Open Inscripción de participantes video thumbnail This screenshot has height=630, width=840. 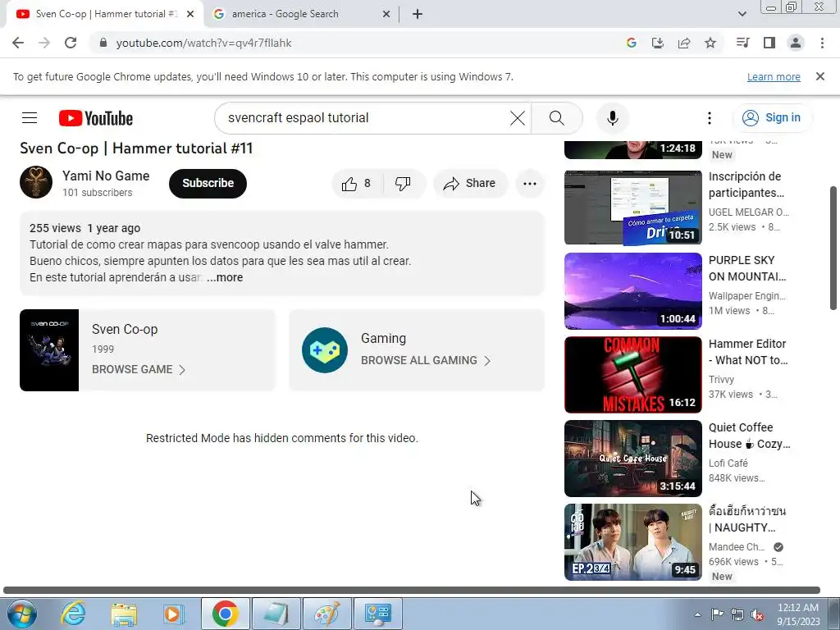point(632,208)
